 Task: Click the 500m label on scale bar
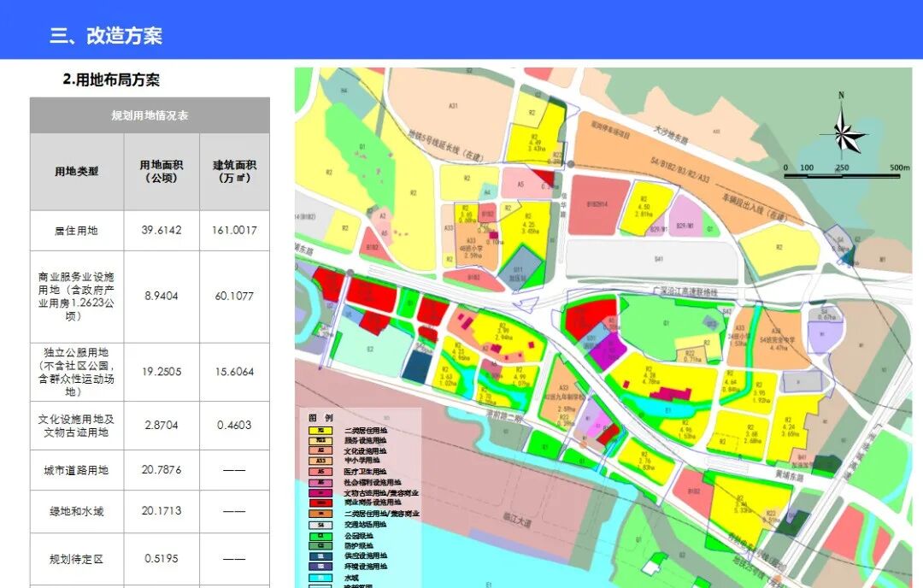click(x=899, y=168)
